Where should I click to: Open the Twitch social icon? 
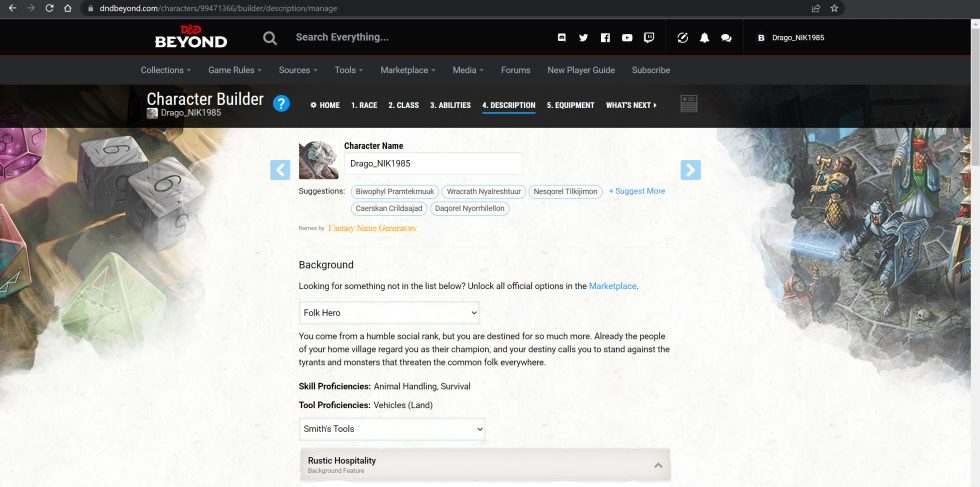pos(649,38)
